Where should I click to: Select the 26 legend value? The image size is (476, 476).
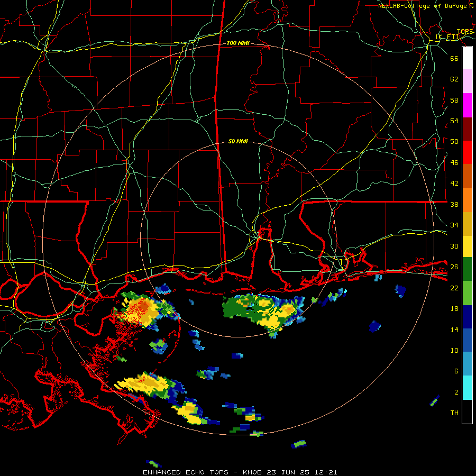[x=454, y=267]
